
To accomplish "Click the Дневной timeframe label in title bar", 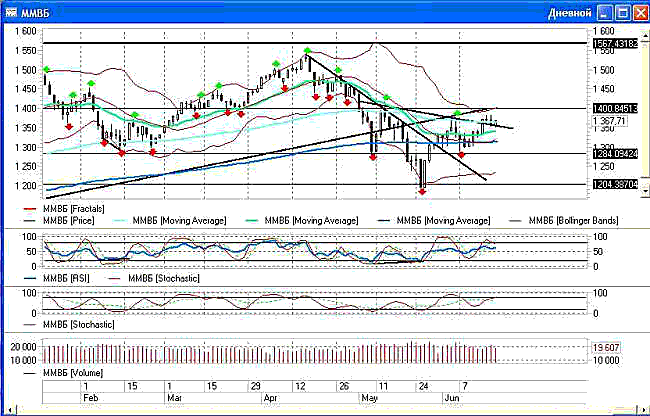I will click(x=570, y=13).
